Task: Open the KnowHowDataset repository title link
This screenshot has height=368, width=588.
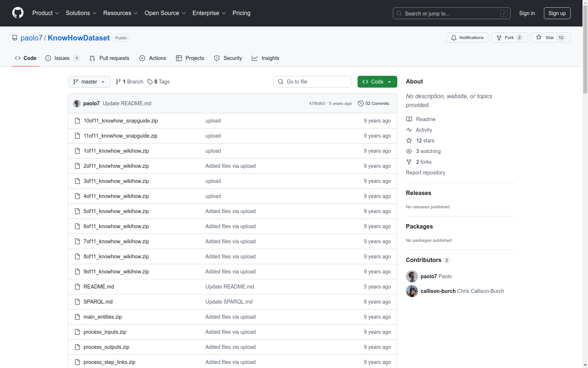Action: 79,38
